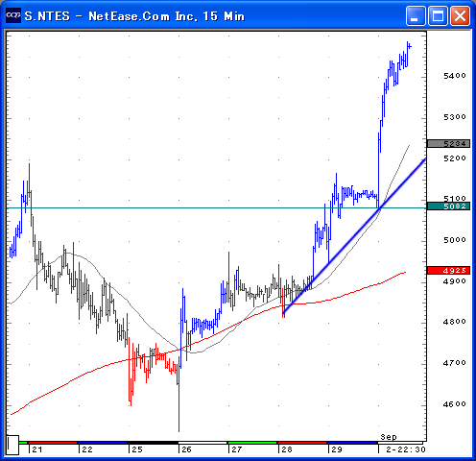Click the red 4925 price tag

[449, 271]
